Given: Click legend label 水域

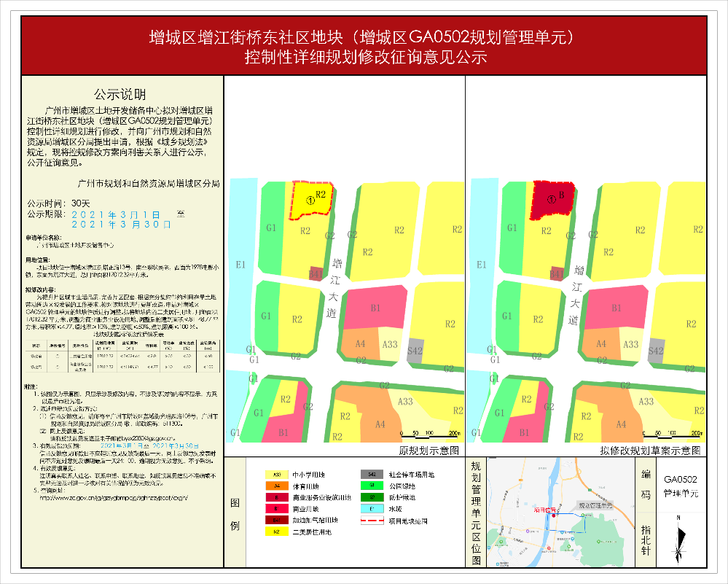Looking at the screenshot, I should coord(395,509).
